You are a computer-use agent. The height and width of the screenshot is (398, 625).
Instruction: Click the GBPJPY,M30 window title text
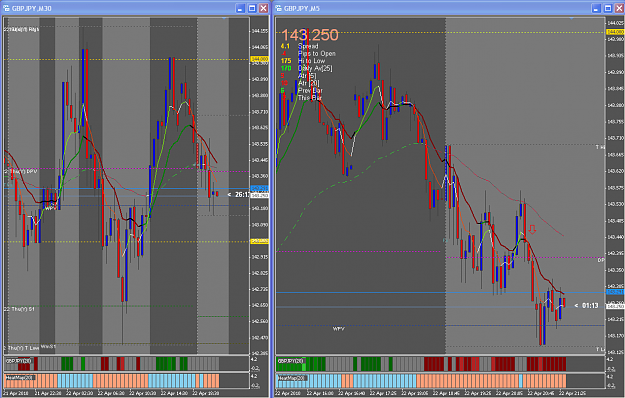32,8
